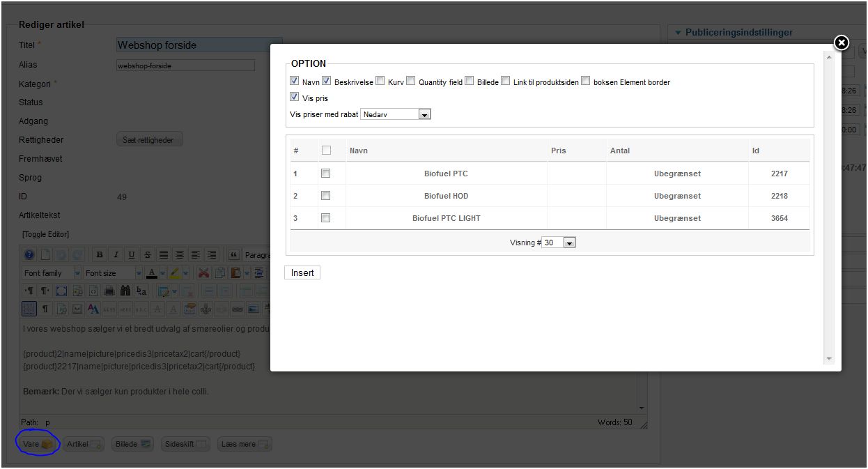868x469 pixels.
Task: Click the Id column header
Action: click(x=756, y=151)
